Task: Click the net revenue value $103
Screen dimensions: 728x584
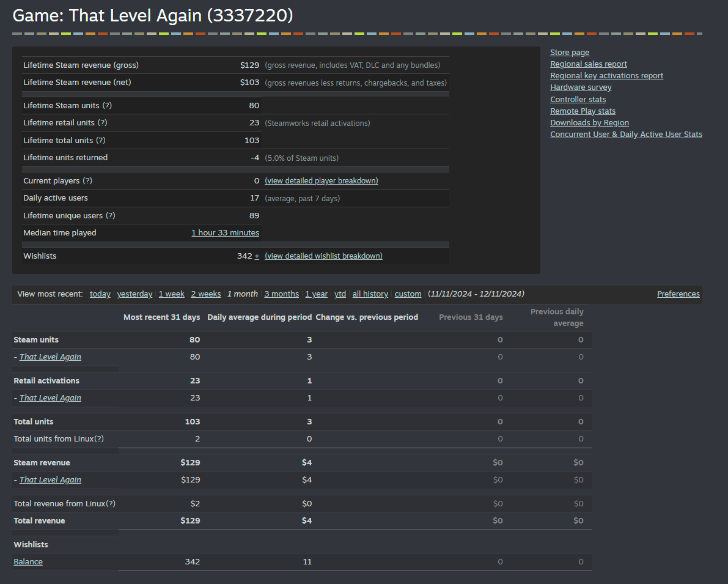Action: click(250, 82)
